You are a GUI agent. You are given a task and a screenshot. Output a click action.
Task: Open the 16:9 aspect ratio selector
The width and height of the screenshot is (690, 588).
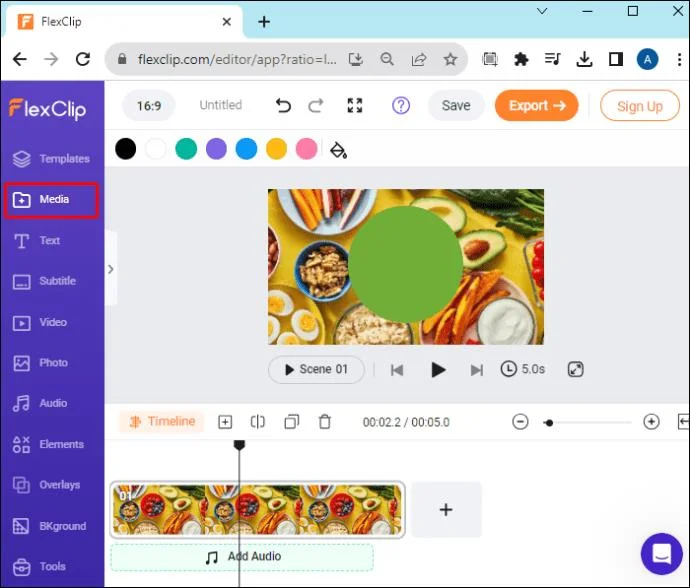tap(149, 106)
